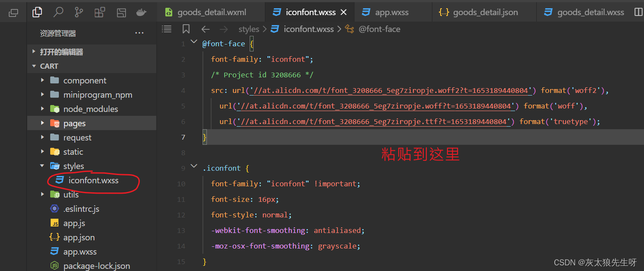Screen dimensions: 644x271
Task: Collapse the CART project section
Action: (92, 66)
